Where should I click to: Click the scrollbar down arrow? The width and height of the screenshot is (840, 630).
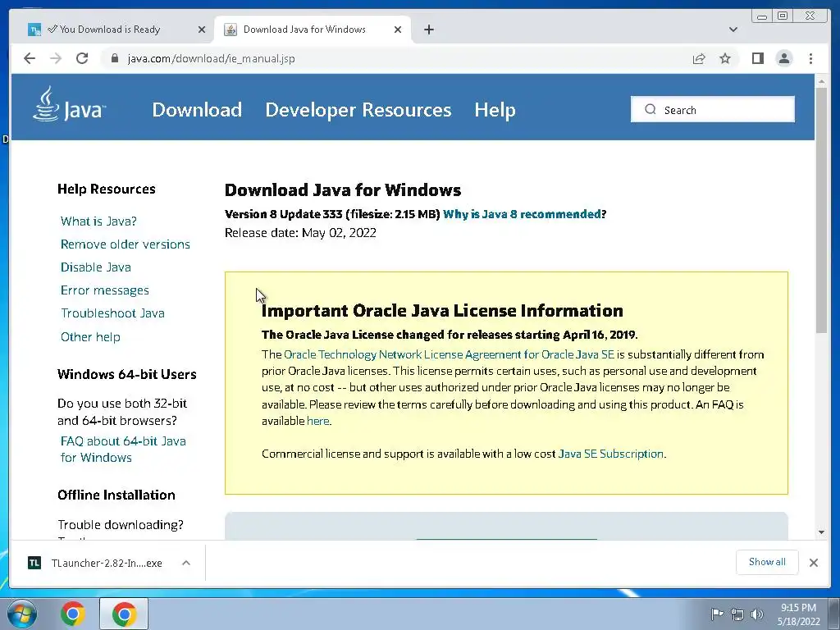821,532
